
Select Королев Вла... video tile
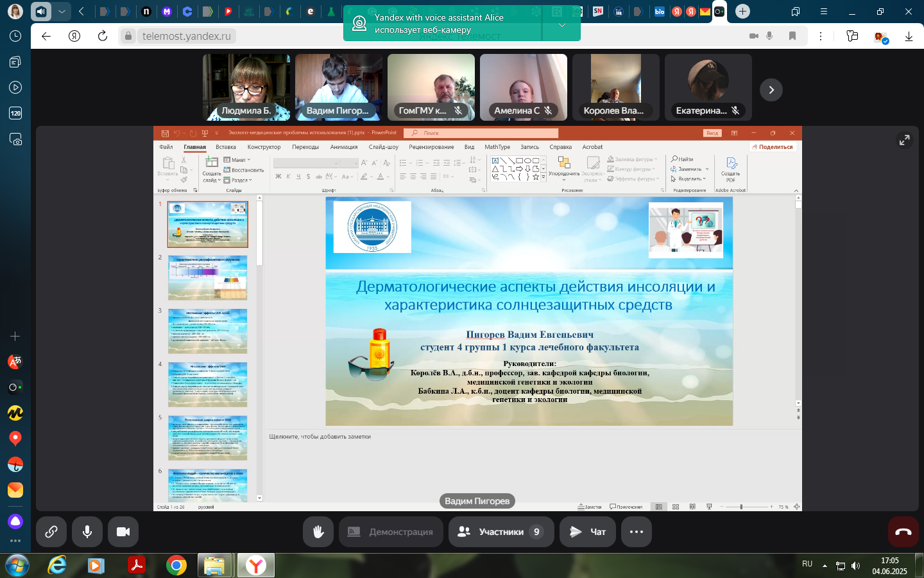click(616, 87)
